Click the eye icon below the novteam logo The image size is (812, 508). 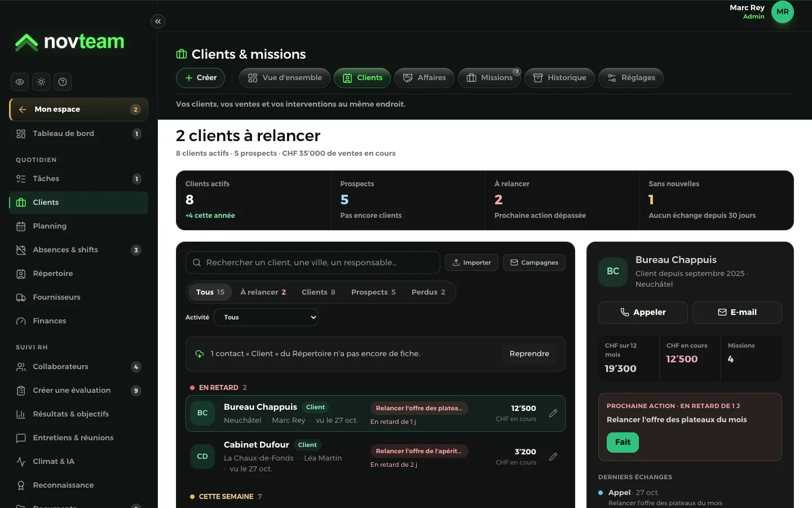[20, 82]
